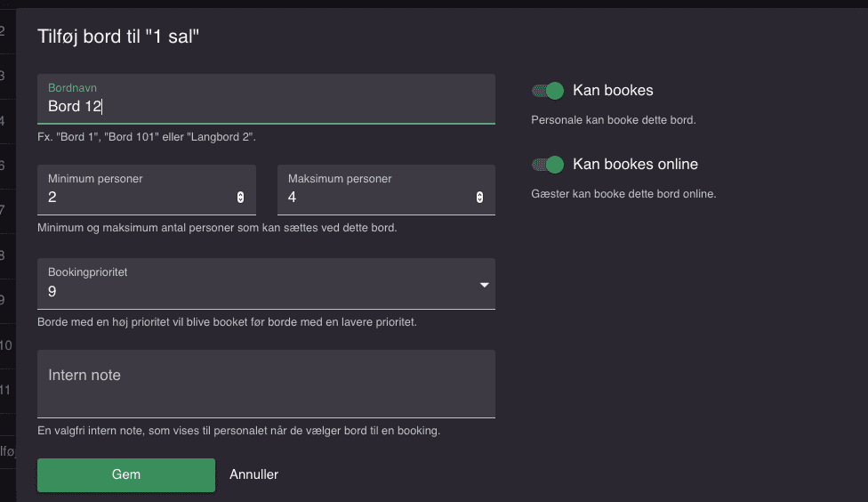Click into the Maksimum personer number field
The image size is (868, 502).
click(386, 190)
